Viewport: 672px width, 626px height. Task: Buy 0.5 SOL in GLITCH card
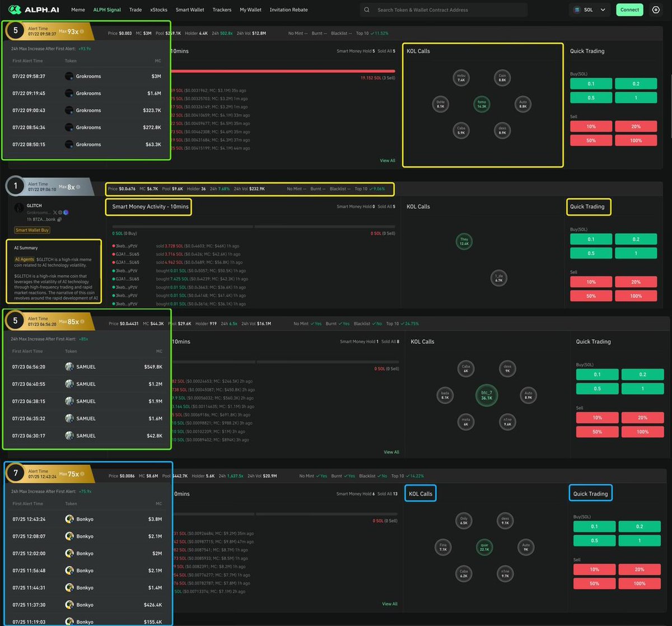pos(591,253)
